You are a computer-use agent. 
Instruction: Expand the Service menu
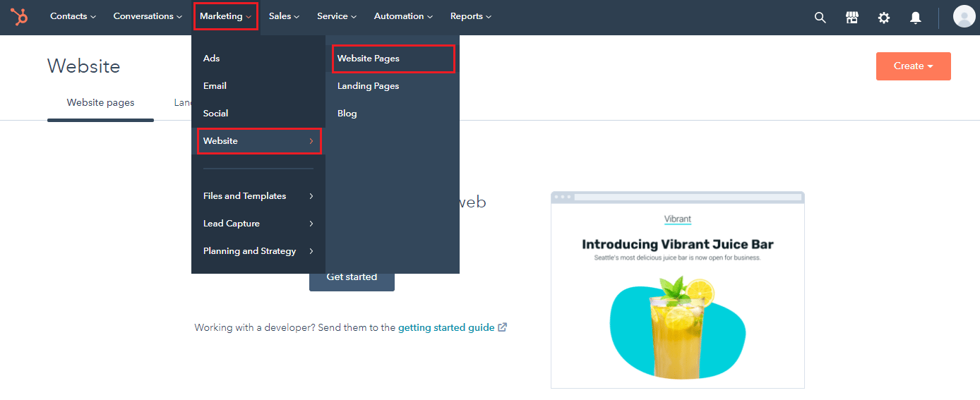pyautogui.click(x=337, y=16)
